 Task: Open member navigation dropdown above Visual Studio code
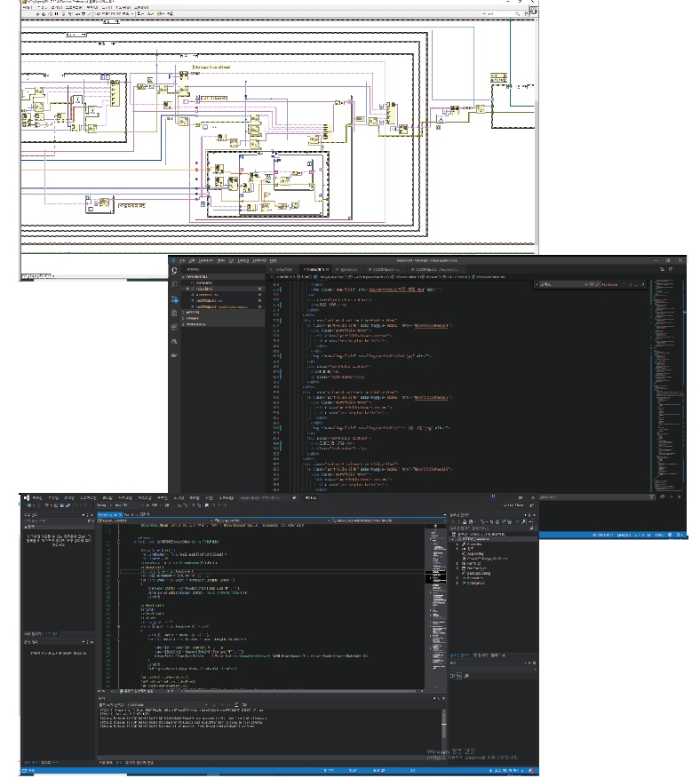(387, 520)
